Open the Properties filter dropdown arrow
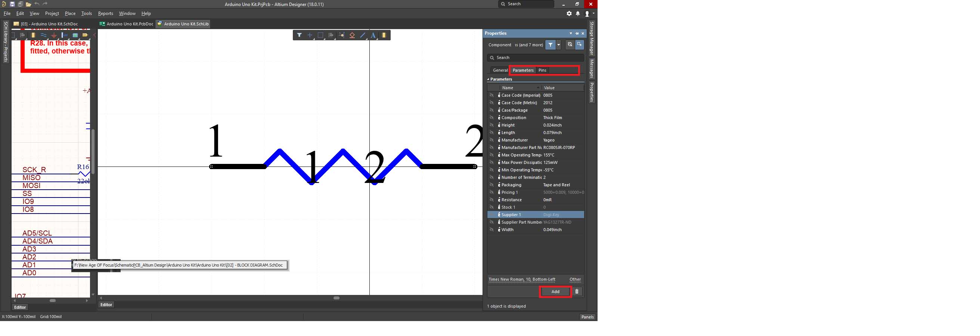 click(x=558, y=45)
